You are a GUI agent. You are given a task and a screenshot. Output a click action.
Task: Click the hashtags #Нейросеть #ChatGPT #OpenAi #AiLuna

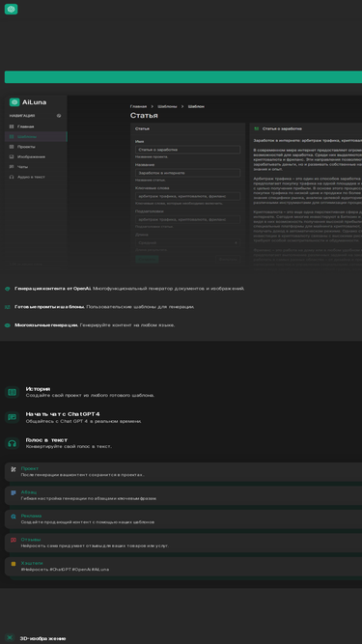65,570
